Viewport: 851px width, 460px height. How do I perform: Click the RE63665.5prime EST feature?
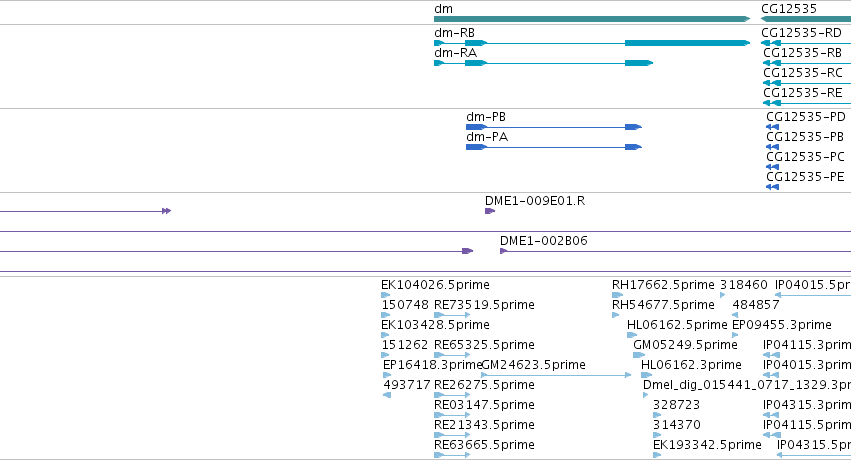click(x=452, y=455)
